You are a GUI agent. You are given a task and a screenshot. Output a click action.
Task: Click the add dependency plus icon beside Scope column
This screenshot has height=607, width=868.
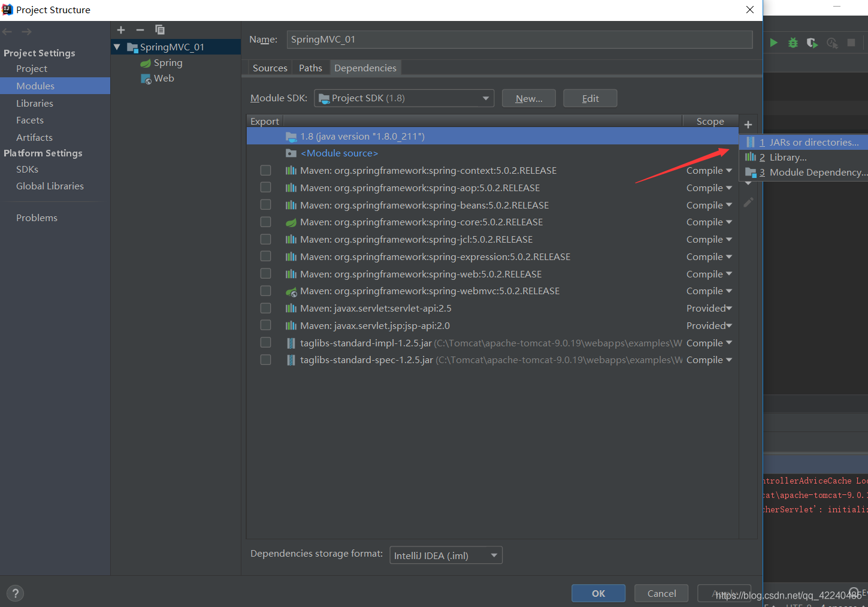748,124
